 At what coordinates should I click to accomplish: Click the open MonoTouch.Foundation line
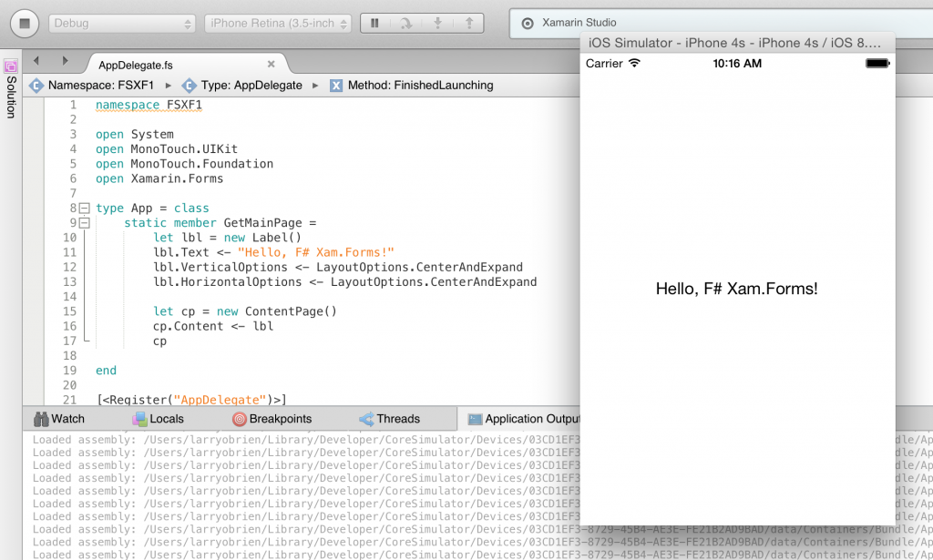click(184, 164)
